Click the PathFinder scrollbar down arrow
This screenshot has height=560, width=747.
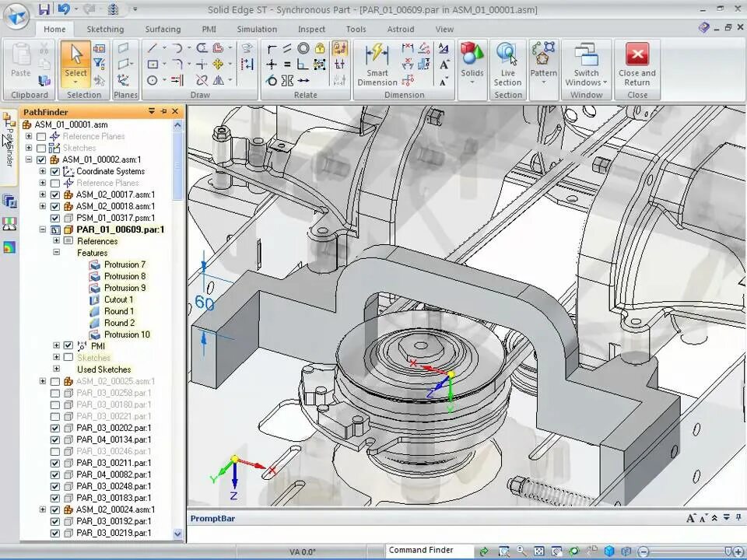pos(177,534)
